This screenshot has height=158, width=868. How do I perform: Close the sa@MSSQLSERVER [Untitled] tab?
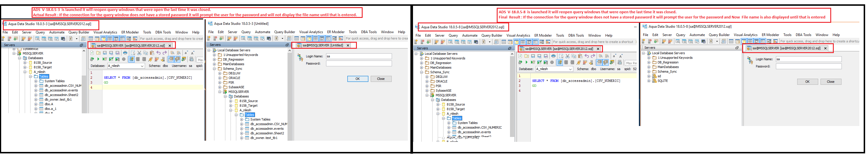tap(348, 45)
